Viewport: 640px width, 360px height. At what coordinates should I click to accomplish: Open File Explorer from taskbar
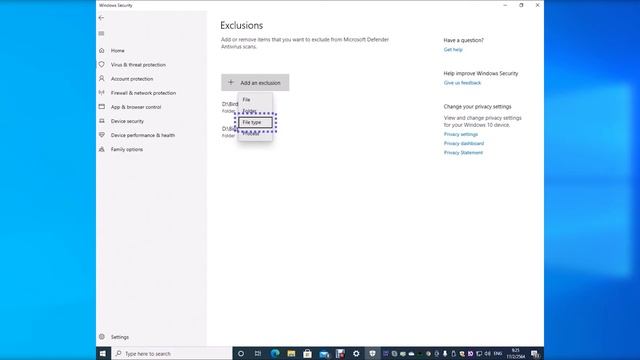291,353
